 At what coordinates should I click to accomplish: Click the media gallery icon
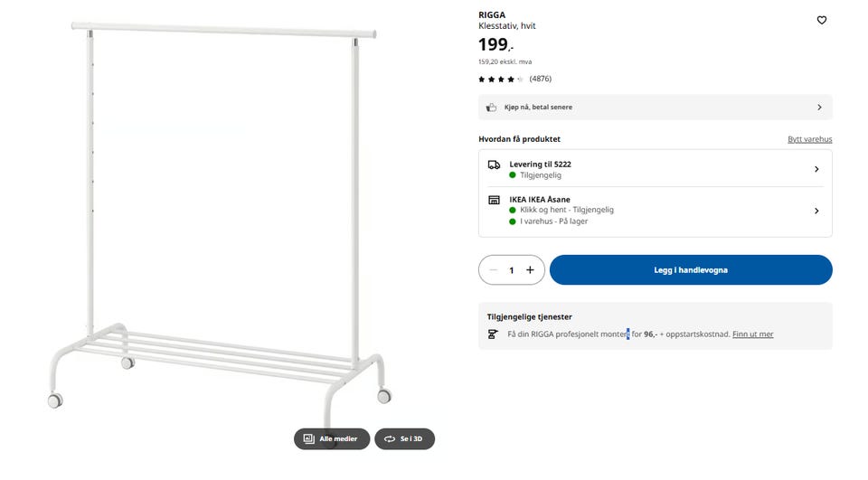(309, 439)
